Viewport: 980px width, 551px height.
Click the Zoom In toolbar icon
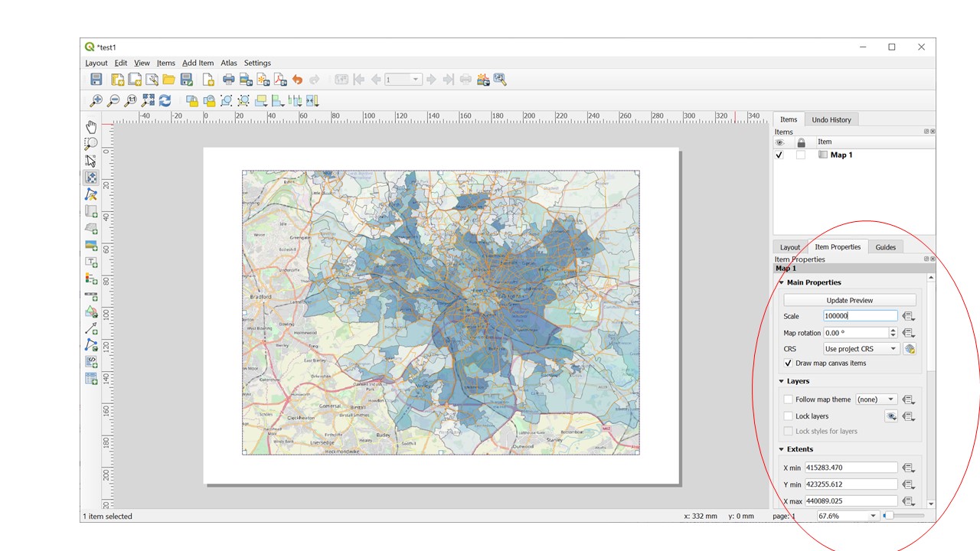pos(96,100)
